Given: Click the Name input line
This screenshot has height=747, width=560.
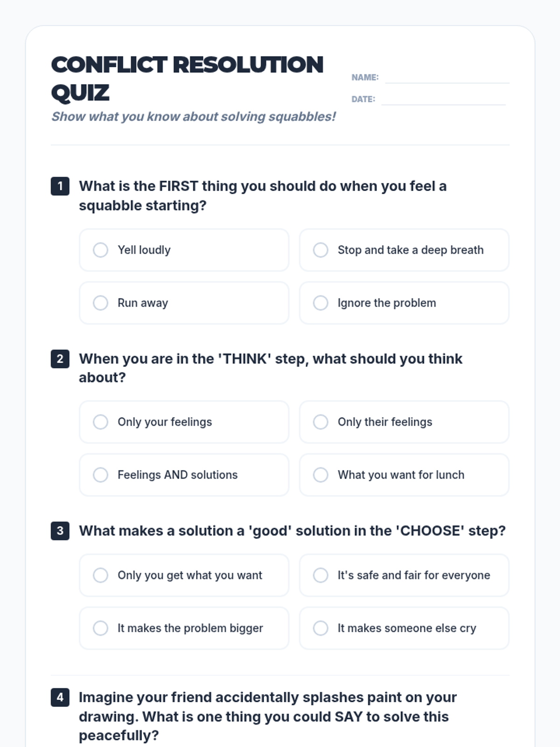Looking at the screenshot, I should (447, 78).
